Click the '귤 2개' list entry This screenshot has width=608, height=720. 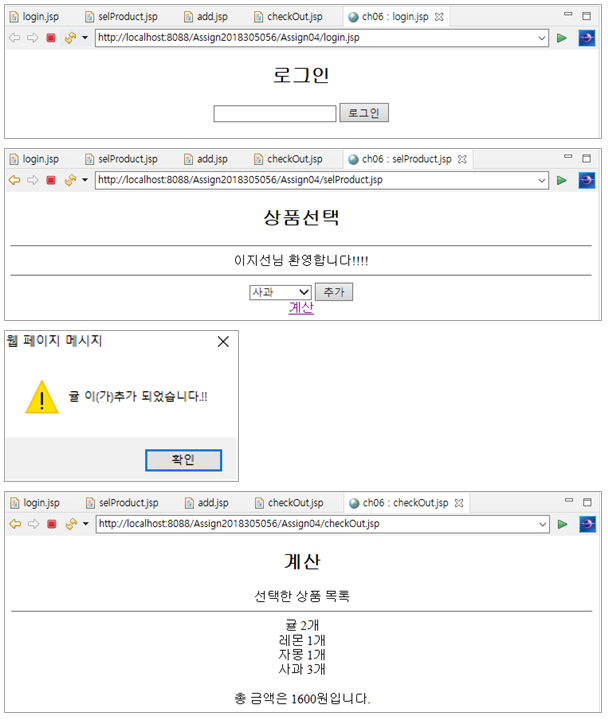(302, 625)
